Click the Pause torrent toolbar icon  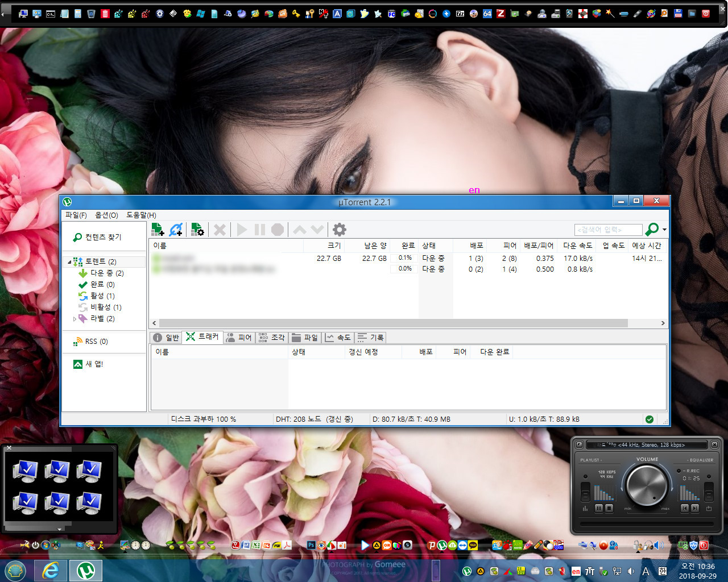point(260,230)
